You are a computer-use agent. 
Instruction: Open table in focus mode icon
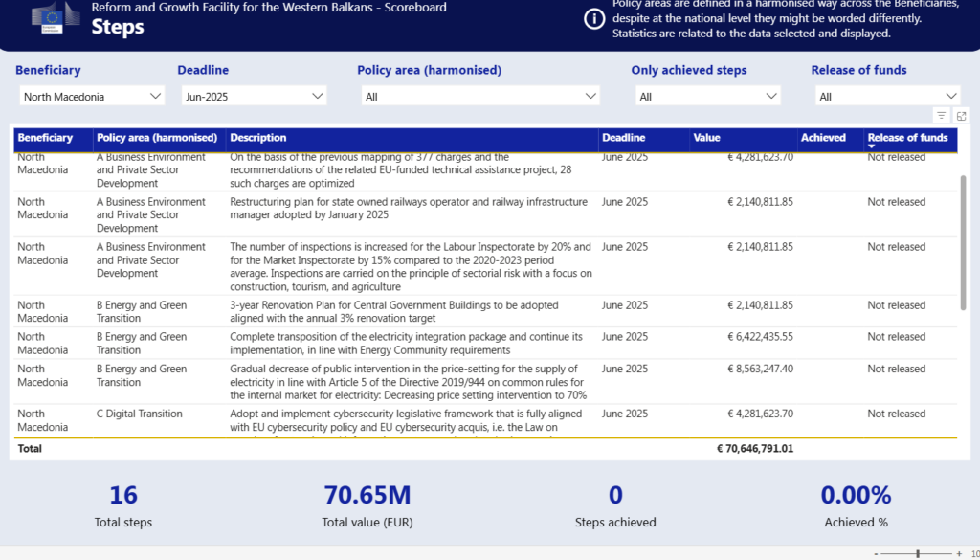click(x=961, y=116)
